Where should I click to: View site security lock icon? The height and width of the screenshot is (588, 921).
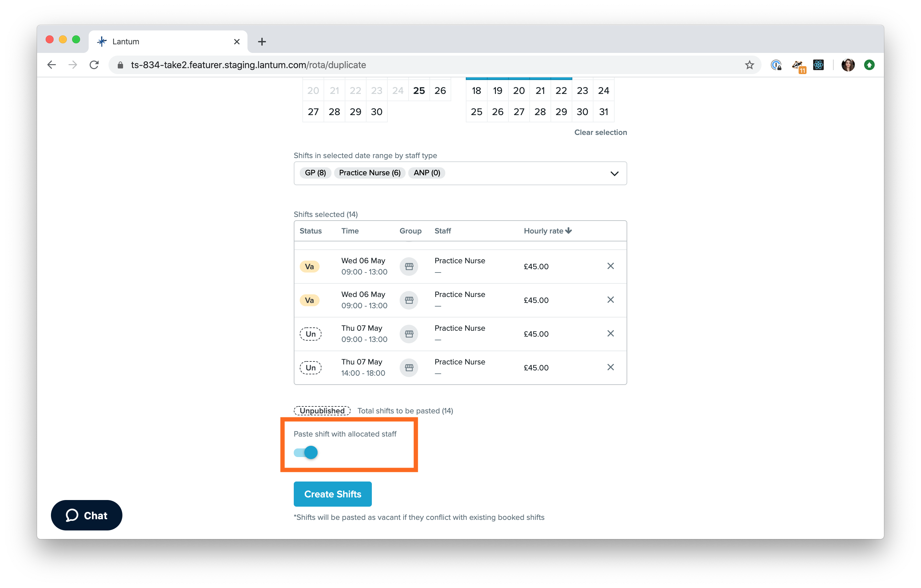[120, 65]
